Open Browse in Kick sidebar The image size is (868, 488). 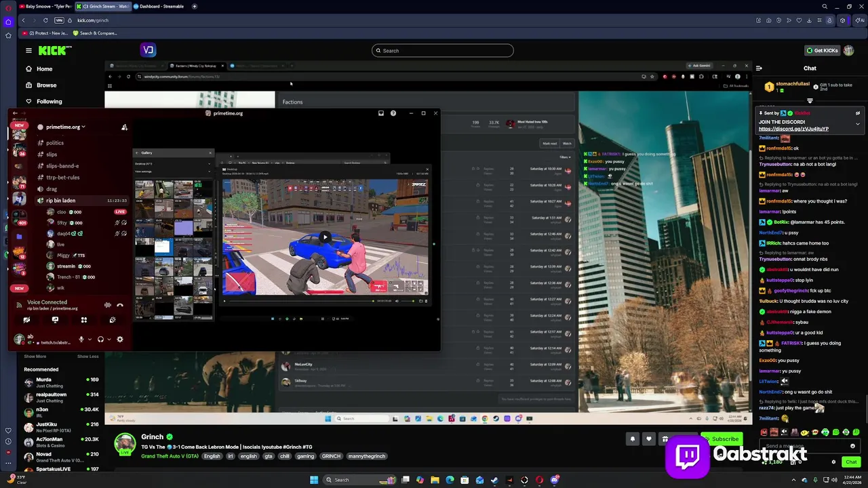46,85
